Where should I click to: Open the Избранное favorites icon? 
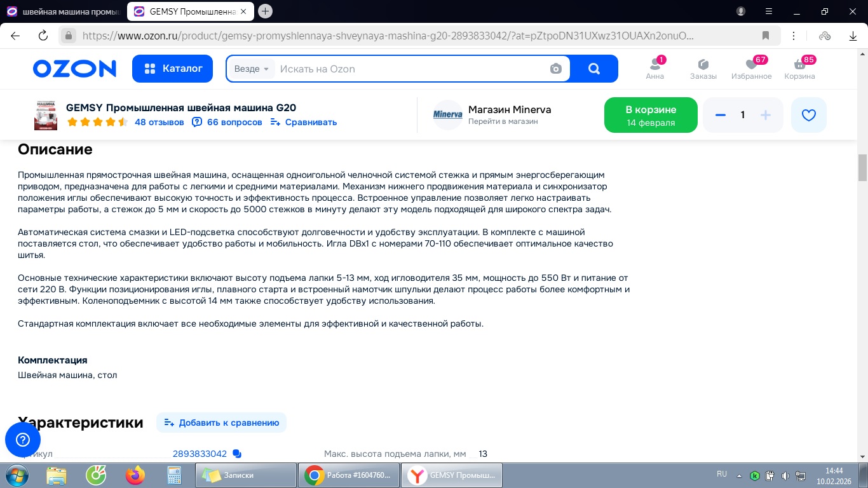tap(751, 69)
